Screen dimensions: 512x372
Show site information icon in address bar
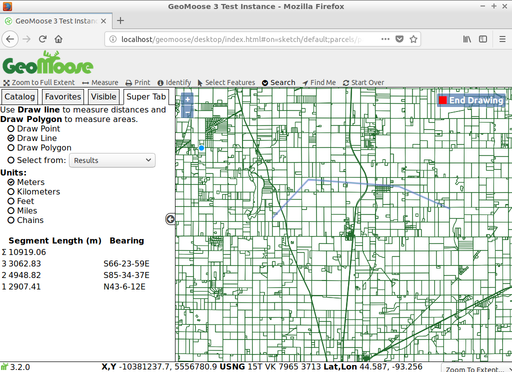(x=113, y=39)
